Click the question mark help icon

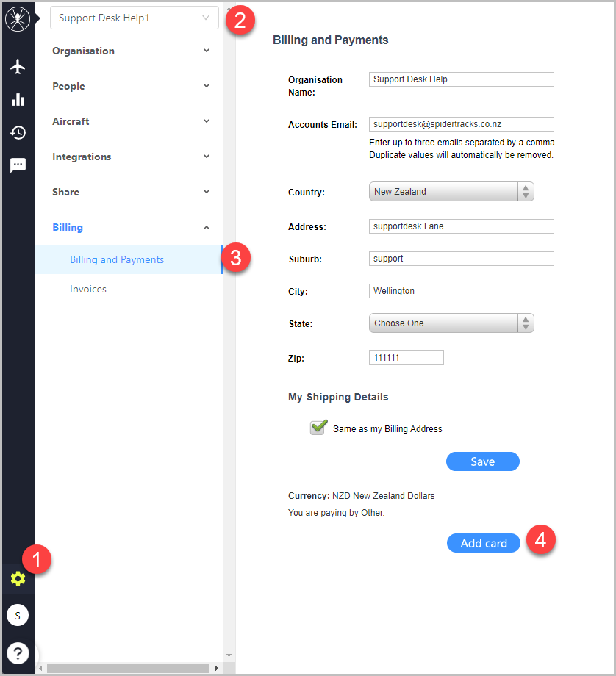click(18, 653)
